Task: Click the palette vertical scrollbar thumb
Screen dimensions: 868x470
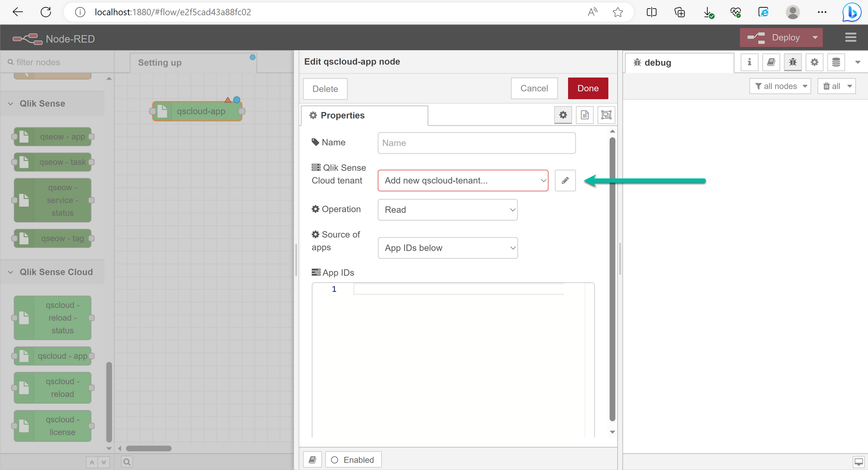Action: pos(109,402)
